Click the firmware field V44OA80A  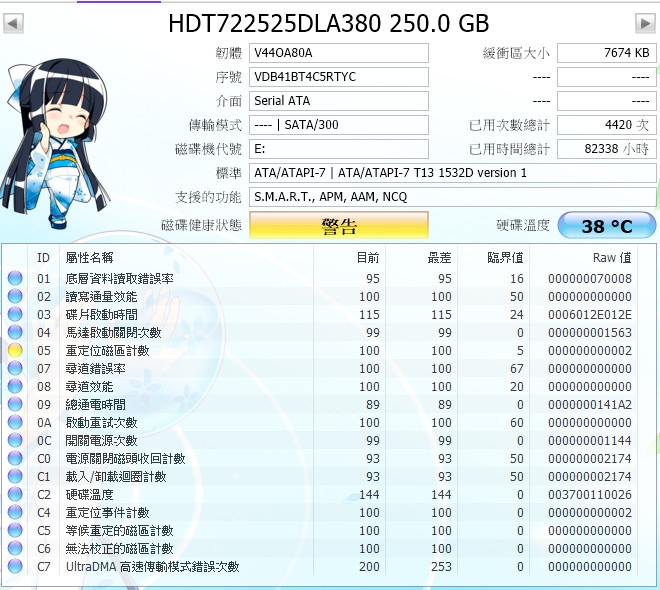click(x=339, y=53)
